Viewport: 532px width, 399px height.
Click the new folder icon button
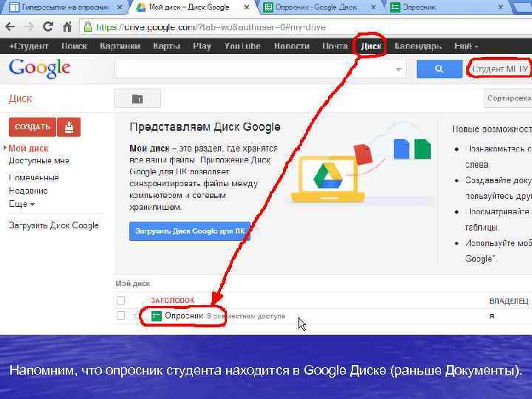137,99
